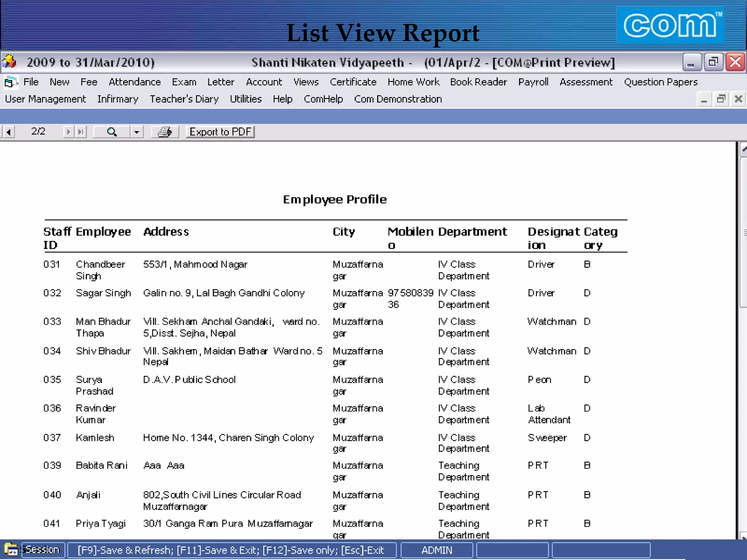Click Export to PDF button

(220, 132)
